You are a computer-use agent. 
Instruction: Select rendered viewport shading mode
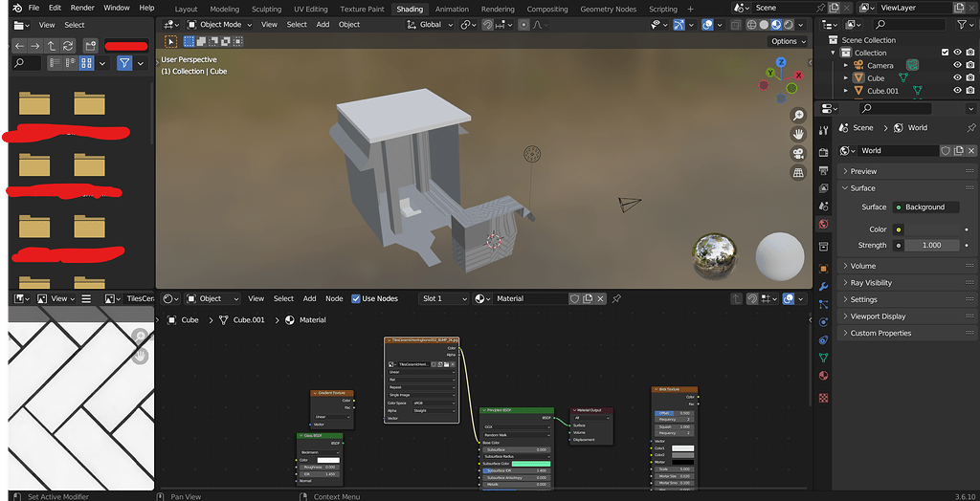pos(789,25)
